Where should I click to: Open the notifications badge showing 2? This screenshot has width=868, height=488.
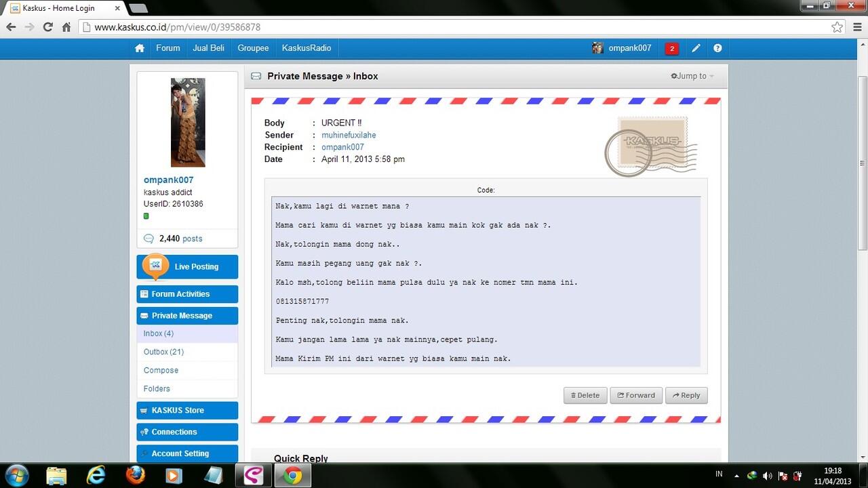click(x=672, y=48)
